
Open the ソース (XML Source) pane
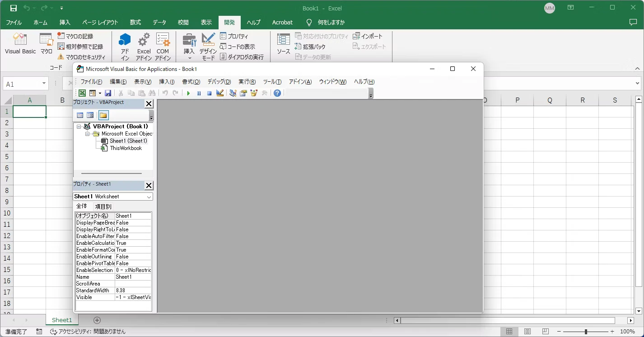click(284, 44)
